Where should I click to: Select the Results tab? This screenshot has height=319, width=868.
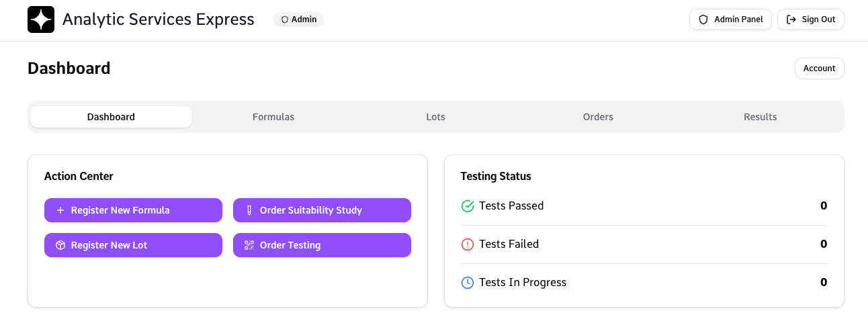pyautogui.click(x=761, y=117)
